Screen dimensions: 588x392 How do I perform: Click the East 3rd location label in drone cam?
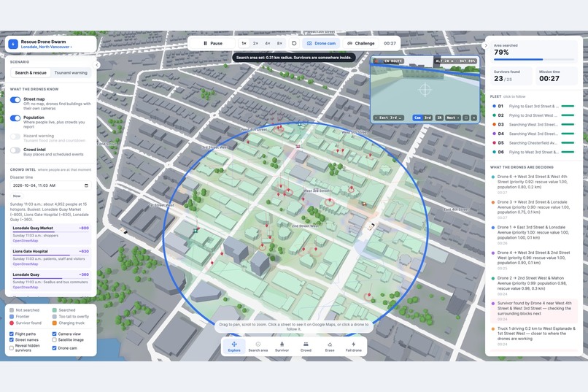pyautogui.click(x=389, y=118)
